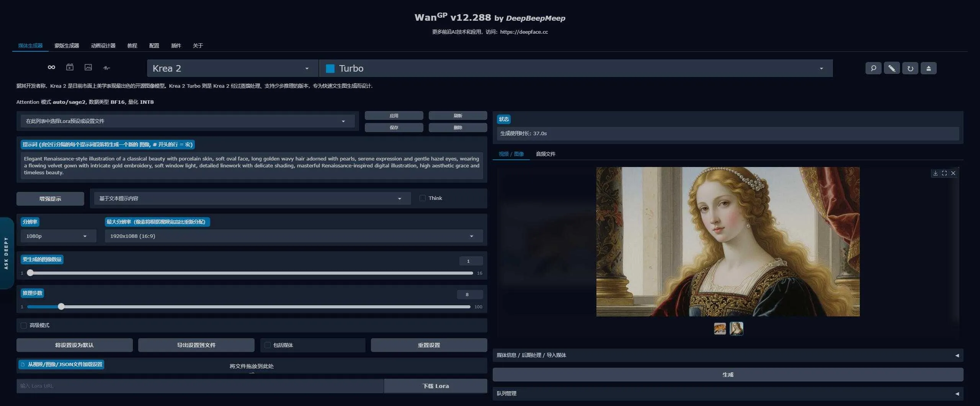Screen dimensions: 980x406
Task: Select the audio waveform mode icon
Action: pyautogui.click(x=106, y=68)
